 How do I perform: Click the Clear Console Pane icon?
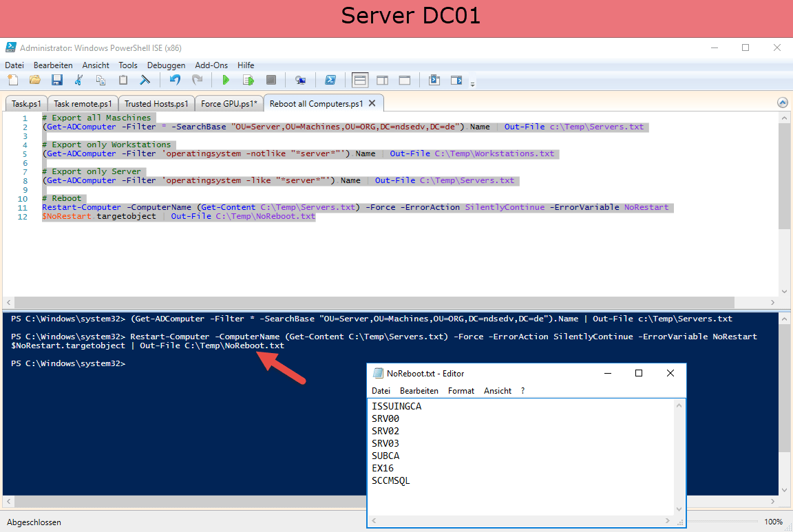point(145,80)
